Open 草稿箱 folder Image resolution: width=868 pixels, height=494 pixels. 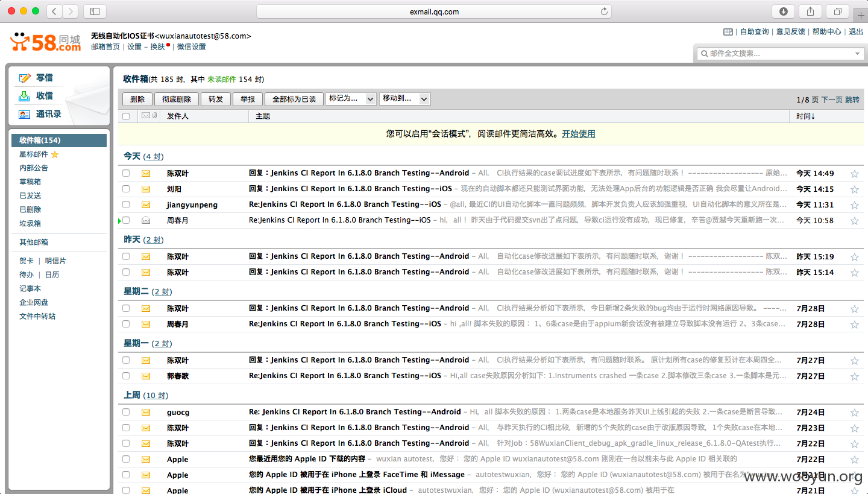click(x=30, y=182)
